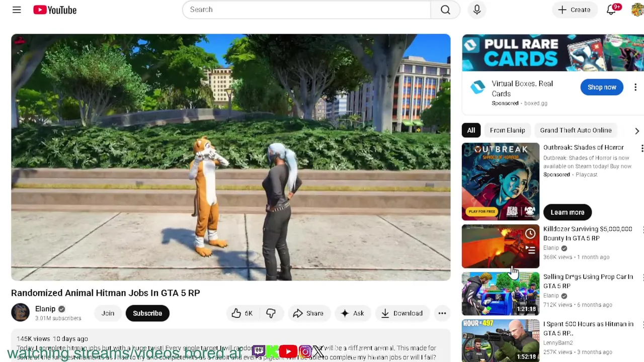Select the From Elanip chip
644x362 pixels.
pos(507,130)
